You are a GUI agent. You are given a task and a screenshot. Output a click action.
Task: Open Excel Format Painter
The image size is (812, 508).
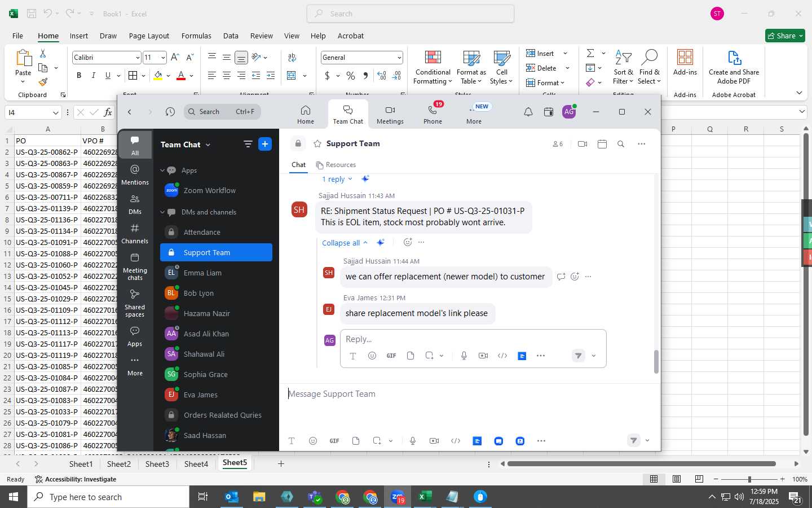pos(43,82)
